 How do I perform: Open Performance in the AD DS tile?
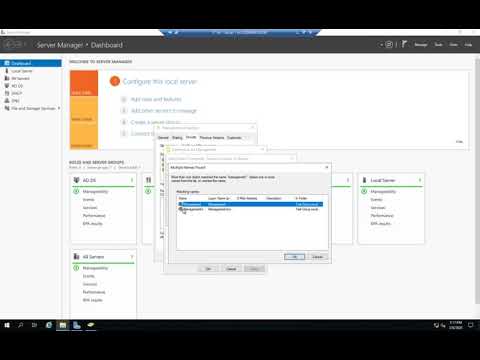click(94, 216)
